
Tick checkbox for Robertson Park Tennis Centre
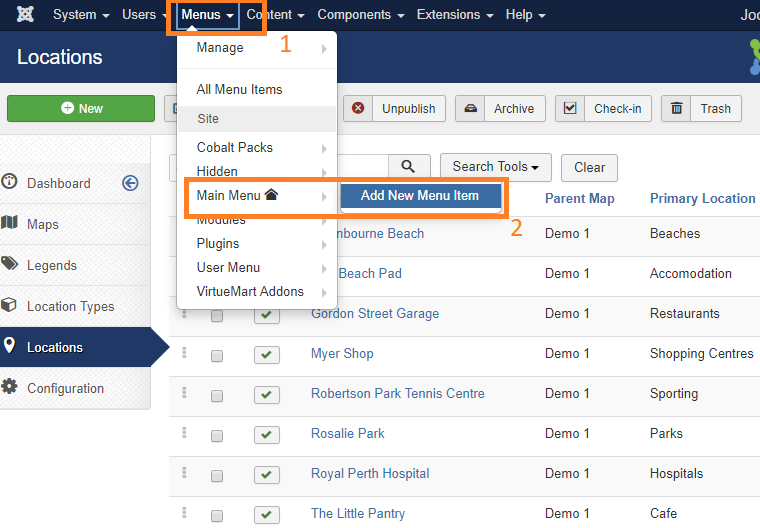(217, 396)
